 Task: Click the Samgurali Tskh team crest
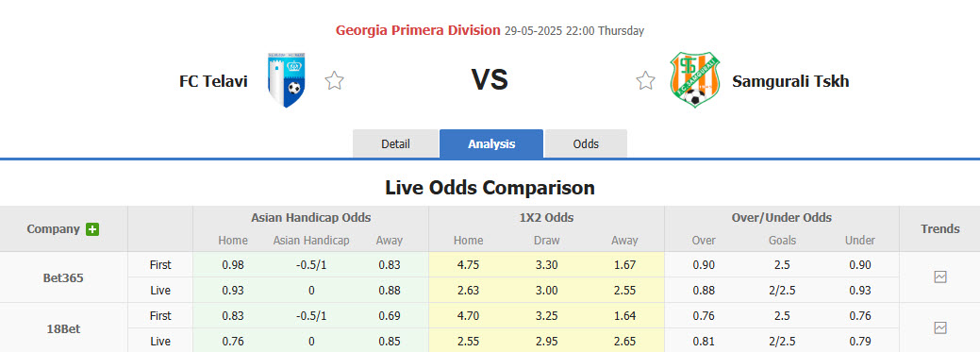tap(694, 80)
